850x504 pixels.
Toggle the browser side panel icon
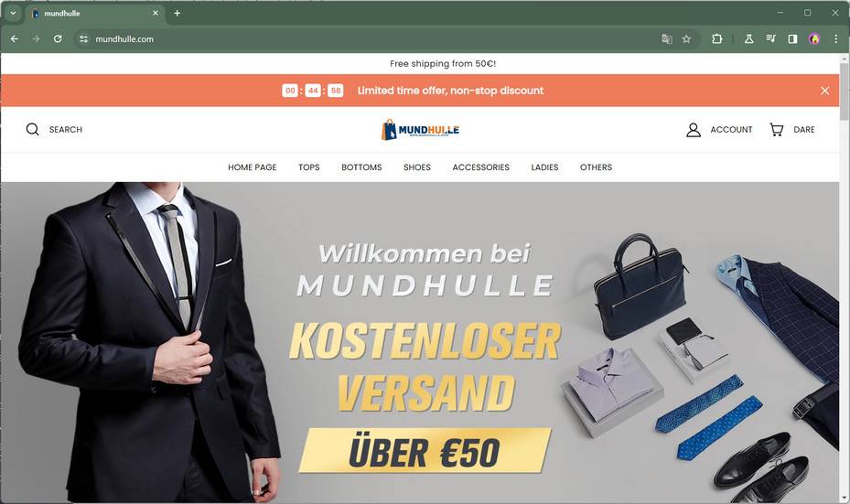point(792,39)
